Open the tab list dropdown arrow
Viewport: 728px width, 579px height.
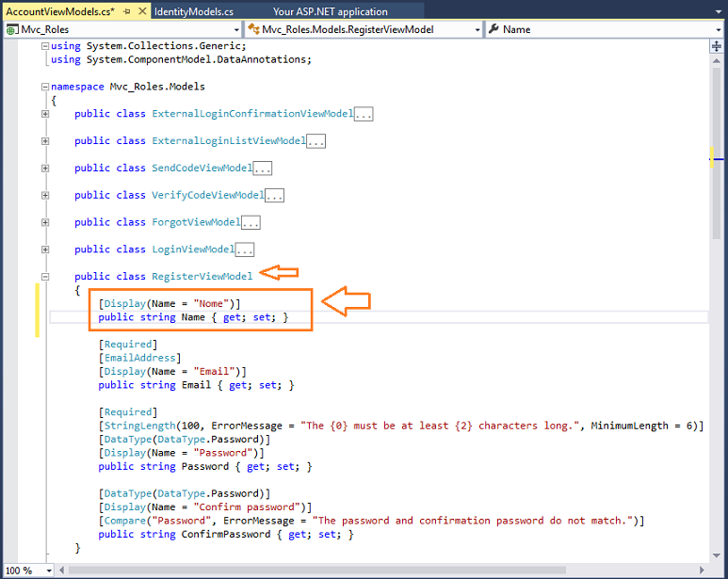[719, 12]
